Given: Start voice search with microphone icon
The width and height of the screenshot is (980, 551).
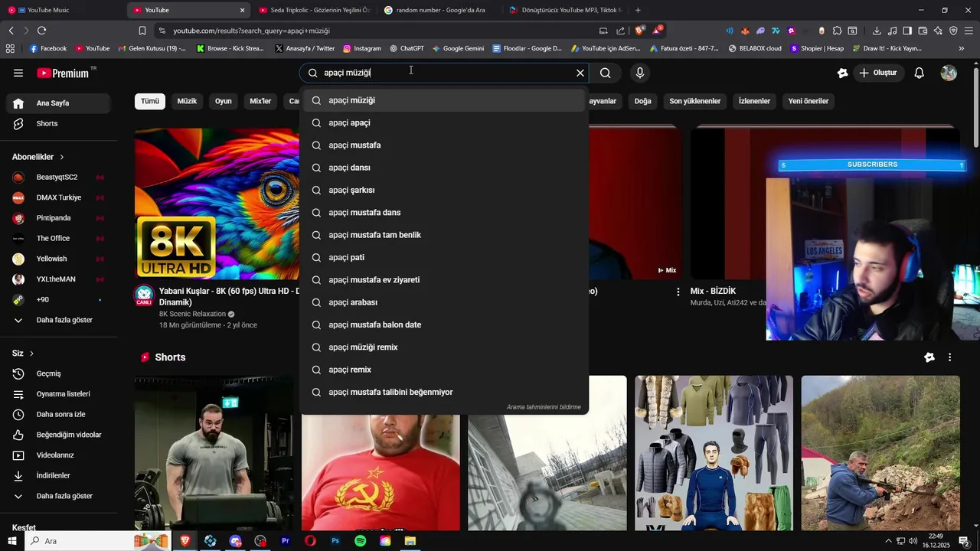Looking at the screenshot, I should pos(640,73).
